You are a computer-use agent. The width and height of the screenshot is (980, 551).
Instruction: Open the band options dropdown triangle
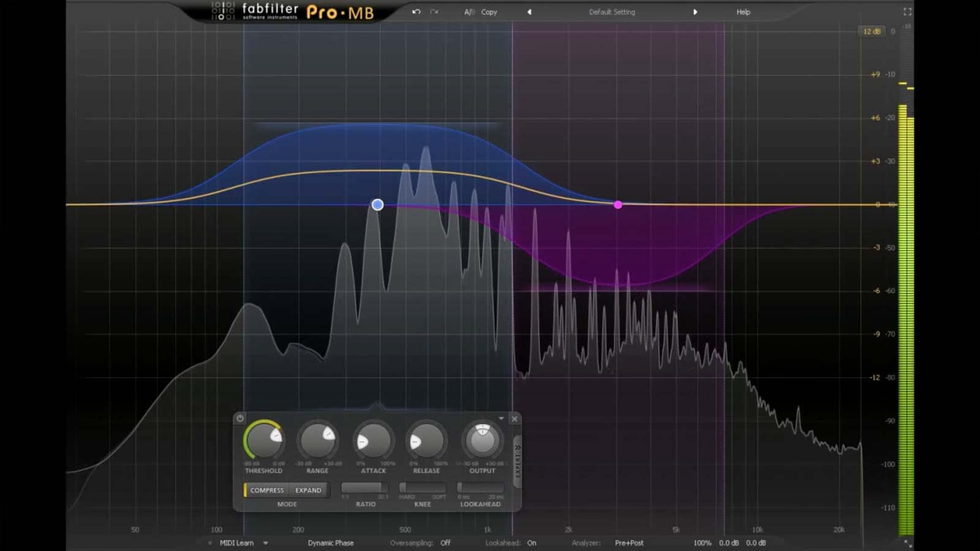click(501, 418)
